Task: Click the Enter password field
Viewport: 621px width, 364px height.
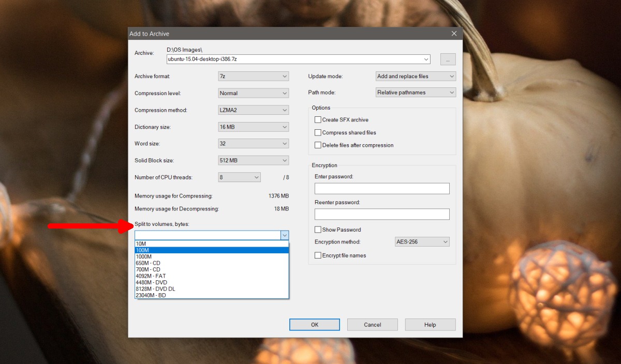Action: (x=381, y=188)
